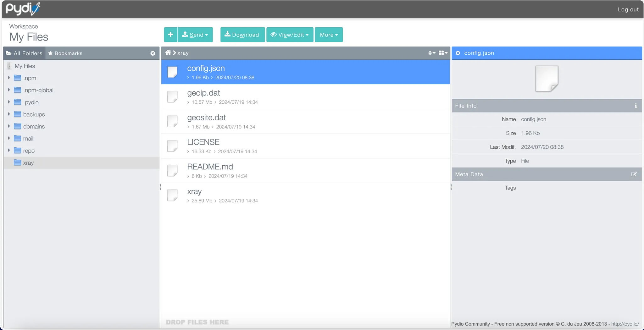Open the pyd.io website link

(625, 324)
